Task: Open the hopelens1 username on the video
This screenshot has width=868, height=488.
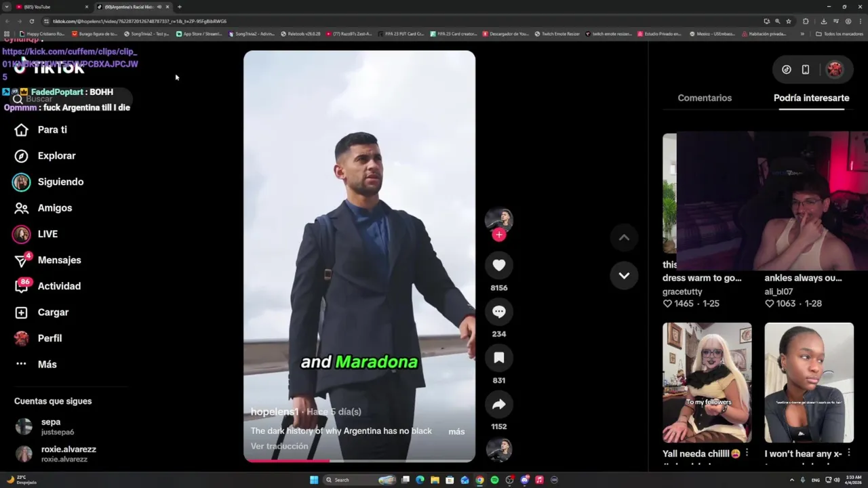Action: [x=275, y=412]
